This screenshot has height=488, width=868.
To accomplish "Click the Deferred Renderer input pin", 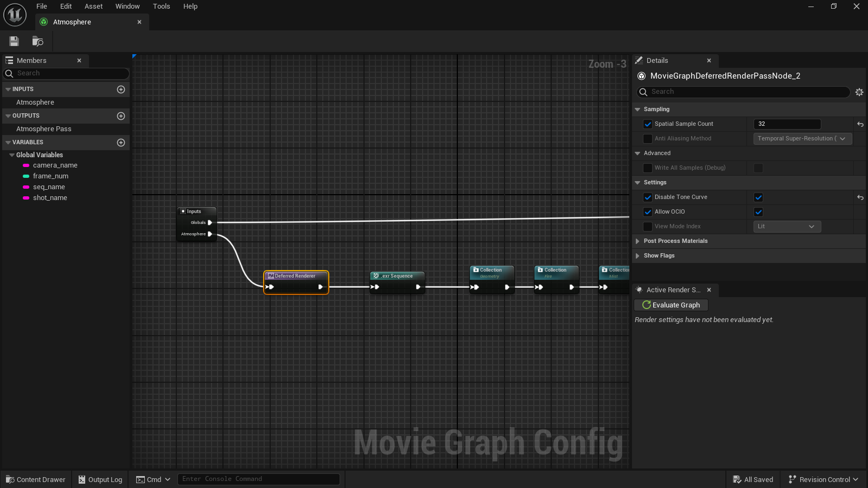I will point(270,287).
